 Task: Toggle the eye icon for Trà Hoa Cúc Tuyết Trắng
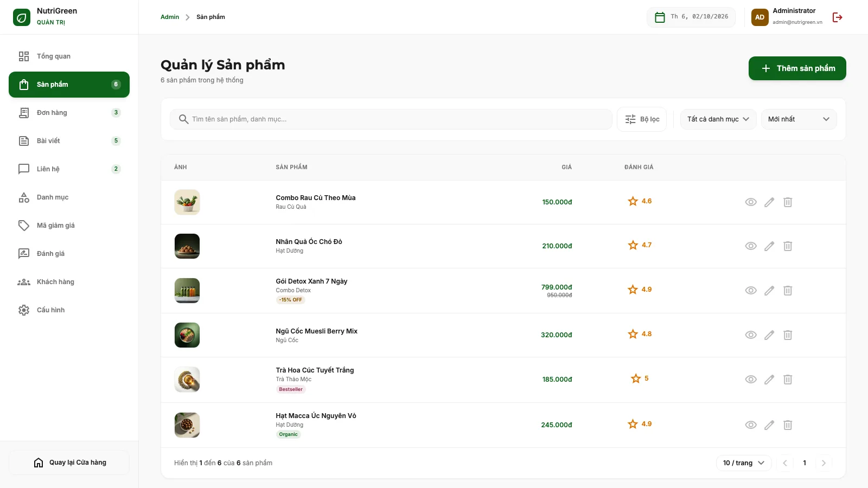tap(751, 380)
